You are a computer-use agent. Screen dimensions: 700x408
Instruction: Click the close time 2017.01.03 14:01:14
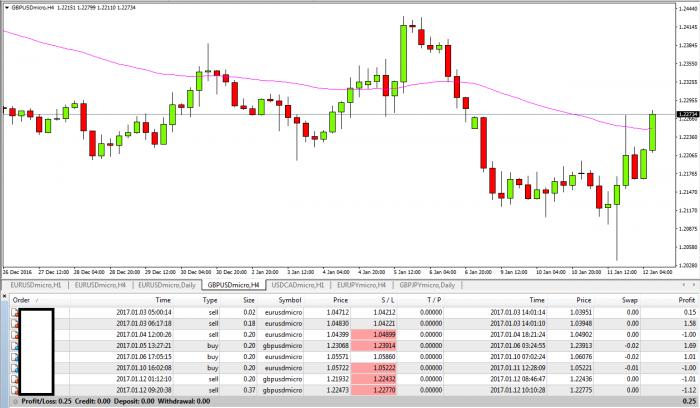tap(518, 312)
